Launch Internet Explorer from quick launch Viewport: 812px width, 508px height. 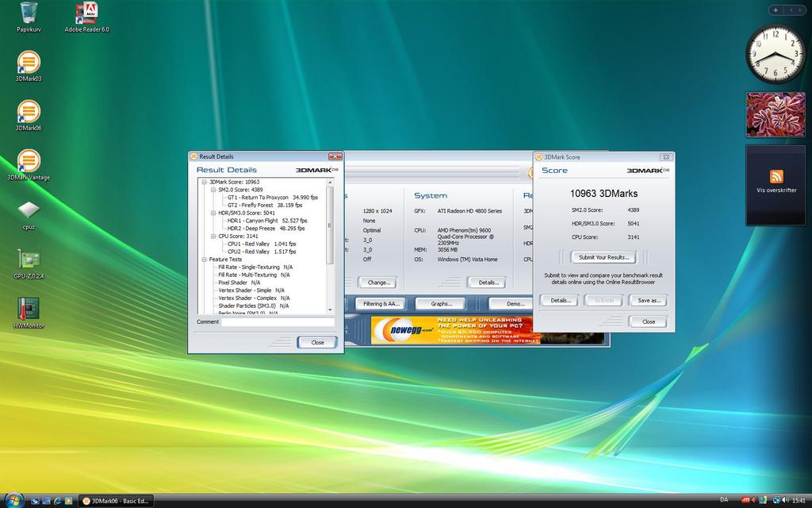point(57,501)
